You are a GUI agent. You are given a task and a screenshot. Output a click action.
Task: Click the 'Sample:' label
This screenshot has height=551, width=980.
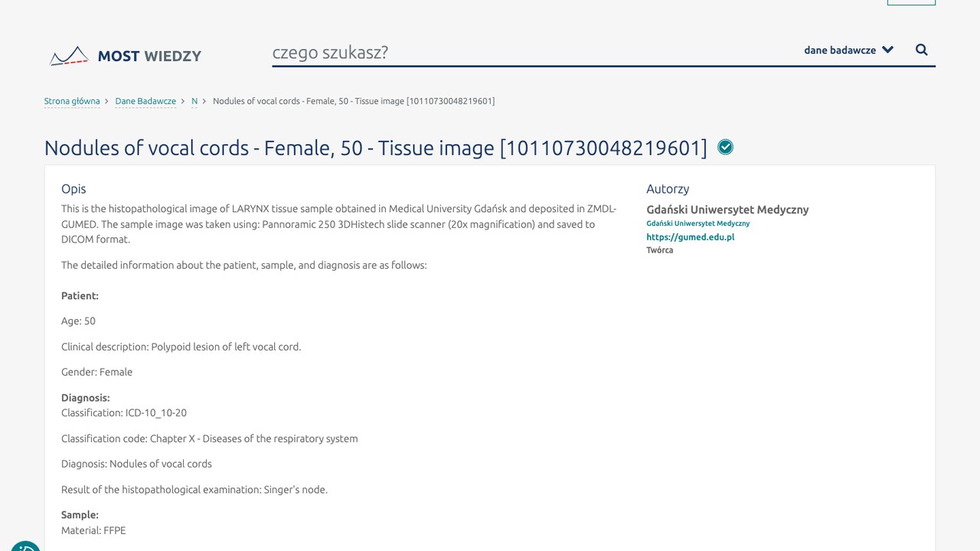[x=80, y=515]
